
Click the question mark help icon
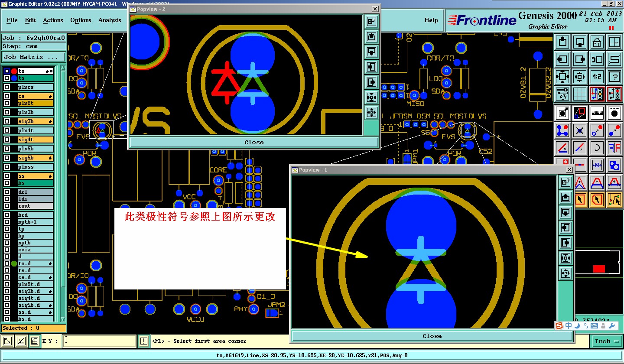[614, 77]
